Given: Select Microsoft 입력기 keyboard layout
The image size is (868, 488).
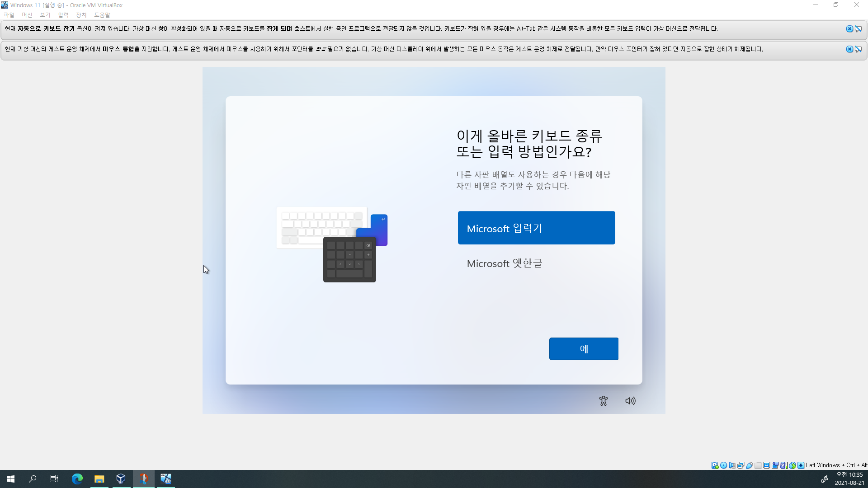Looking at the screenshot, I should coord(536,228).
